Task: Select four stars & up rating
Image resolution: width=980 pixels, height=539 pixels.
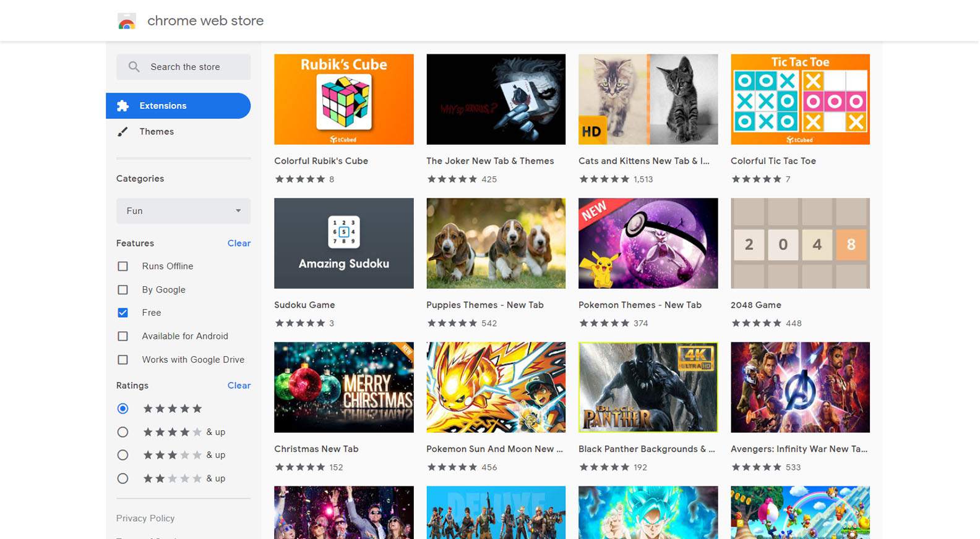Action: [x=123, y=432]
